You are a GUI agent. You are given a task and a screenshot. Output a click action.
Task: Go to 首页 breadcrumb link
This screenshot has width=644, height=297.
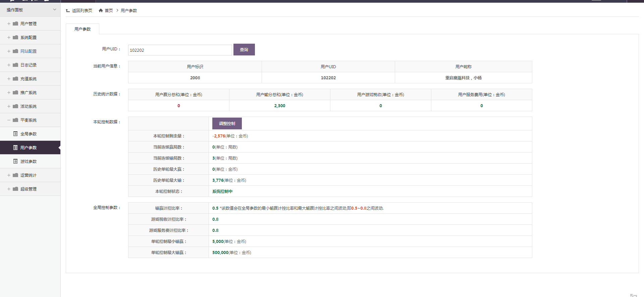click(x=109, y=10)
